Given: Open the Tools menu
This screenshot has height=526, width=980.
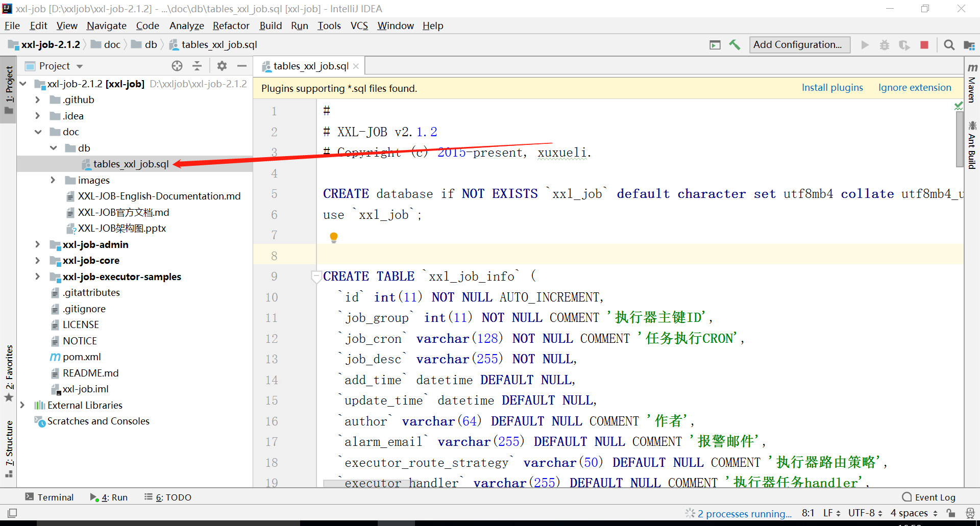Looking at the screenshot, I should (329, 26).
